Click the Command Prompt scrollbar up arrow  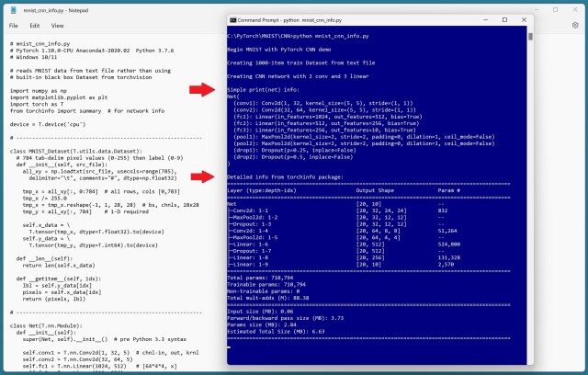coord(531,30)
